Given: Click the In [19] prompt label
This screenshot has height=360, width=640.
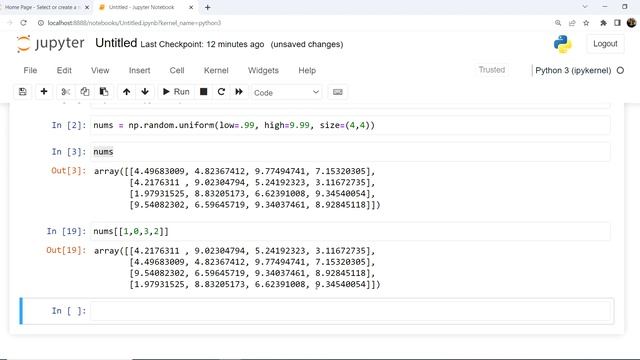Looking at the screenshot, I should coord(66,231).
